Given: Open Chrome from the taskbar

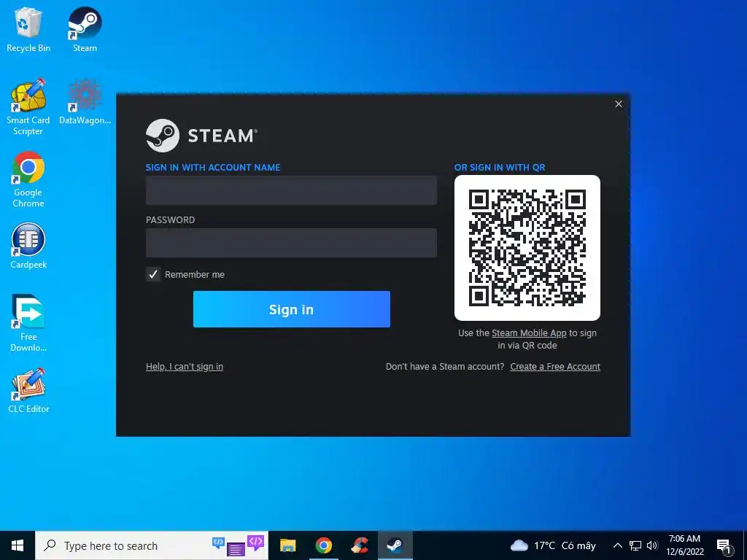Looking at the screenshot, I should coord(323,545).
